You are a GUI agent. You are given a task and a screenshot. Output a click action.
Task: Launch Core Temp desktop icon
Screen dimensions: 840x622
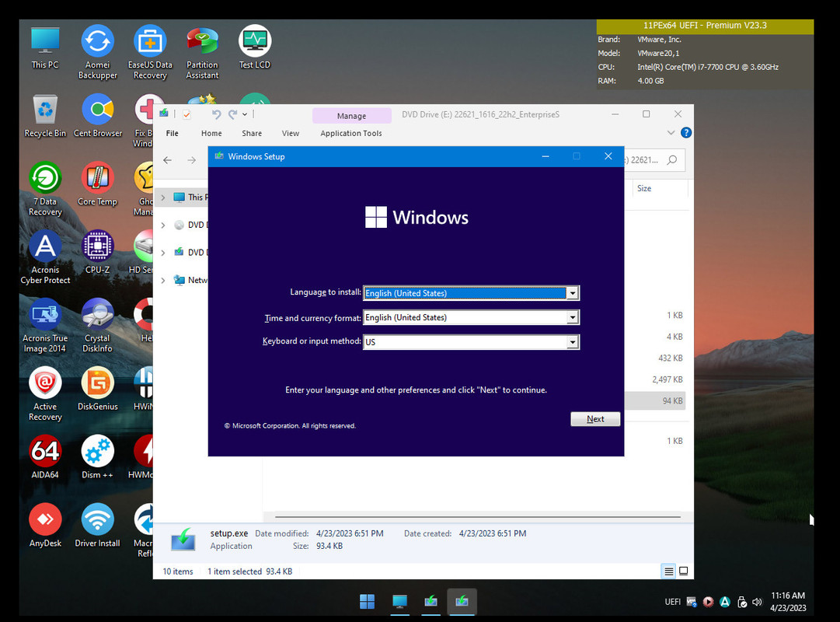[x=97, y=184]
